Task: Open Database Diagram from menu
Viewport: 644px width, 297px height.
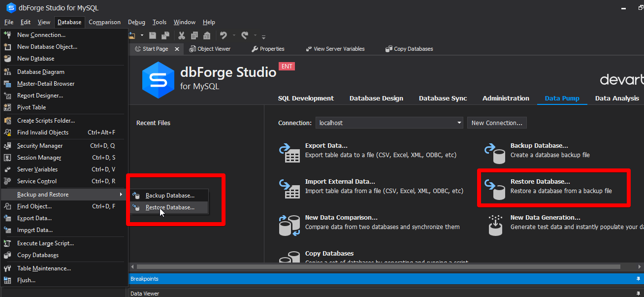Action: tap(64, 72)
